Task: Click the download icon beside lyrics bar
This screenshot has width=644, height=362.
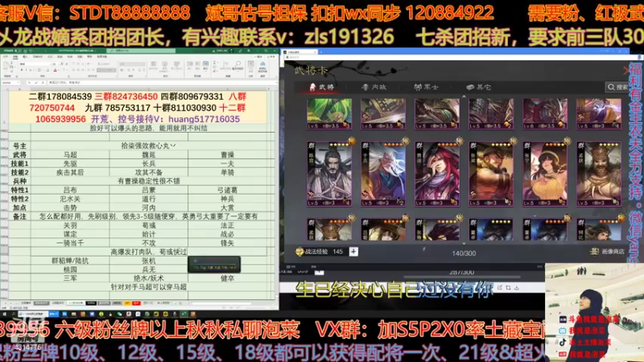Action: 516,288
